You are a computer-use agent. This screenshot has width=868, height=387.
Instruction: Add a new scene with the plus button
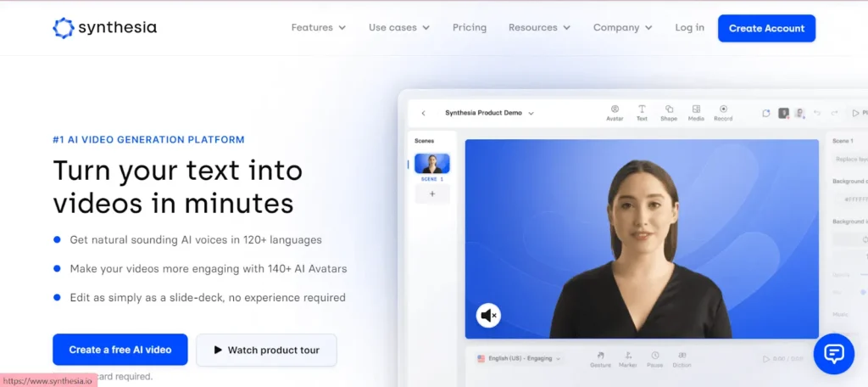[x=432, y=194]
